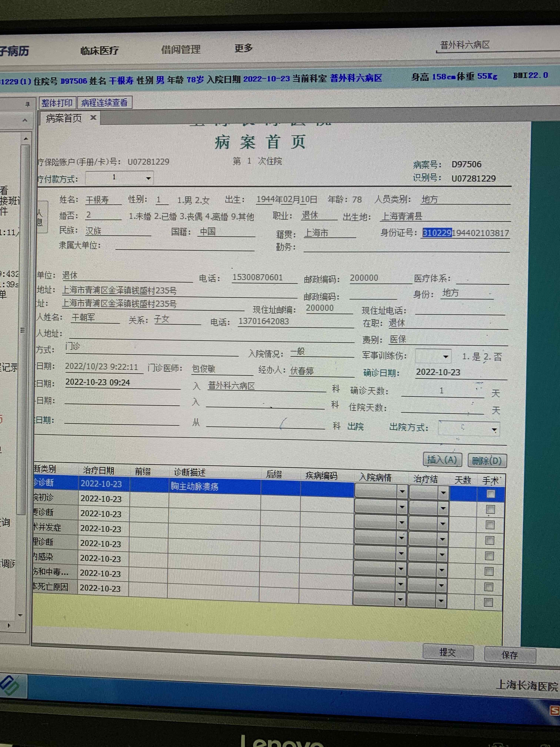Click the 死亡原因 row label
560x747 pixels.
(55, 587)
